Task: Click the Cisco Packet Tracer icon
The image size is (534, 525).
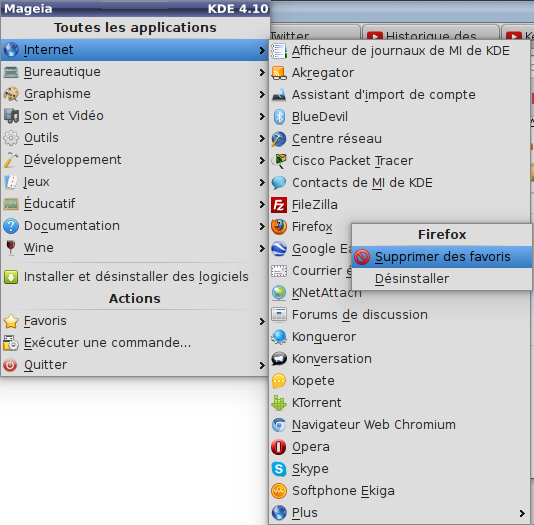Action: tap(279, 161)
